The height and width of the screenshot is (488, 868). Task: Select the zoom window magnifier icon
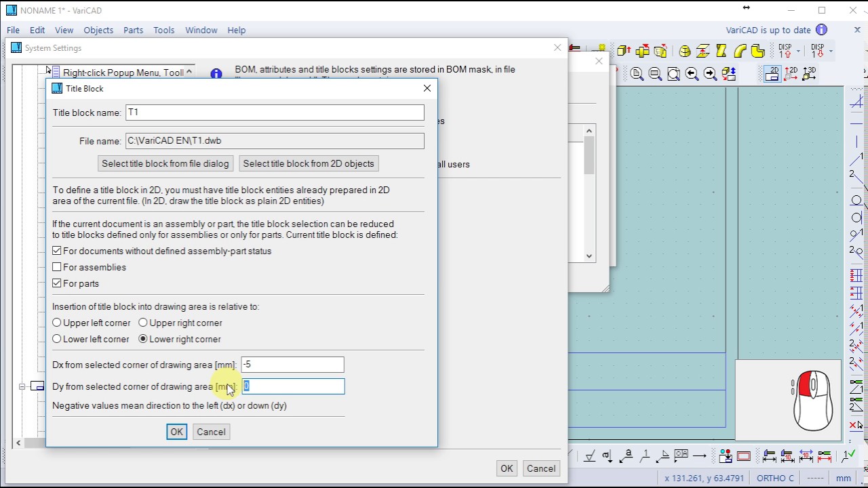(673, 74)
